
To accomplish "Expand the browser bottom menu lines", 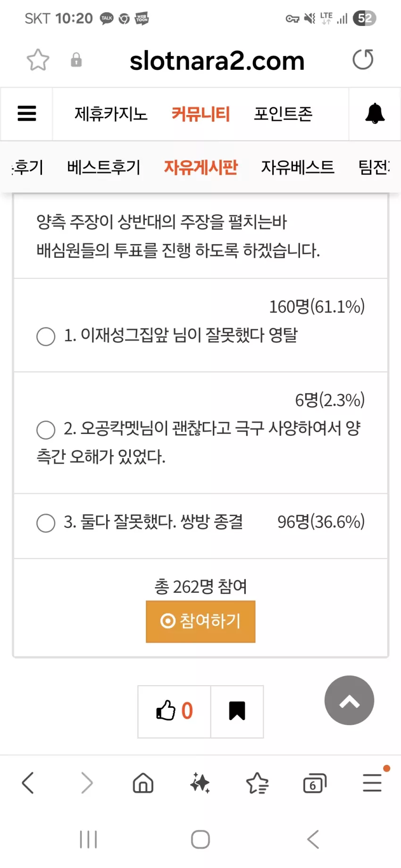I will [x=372, y=783].
